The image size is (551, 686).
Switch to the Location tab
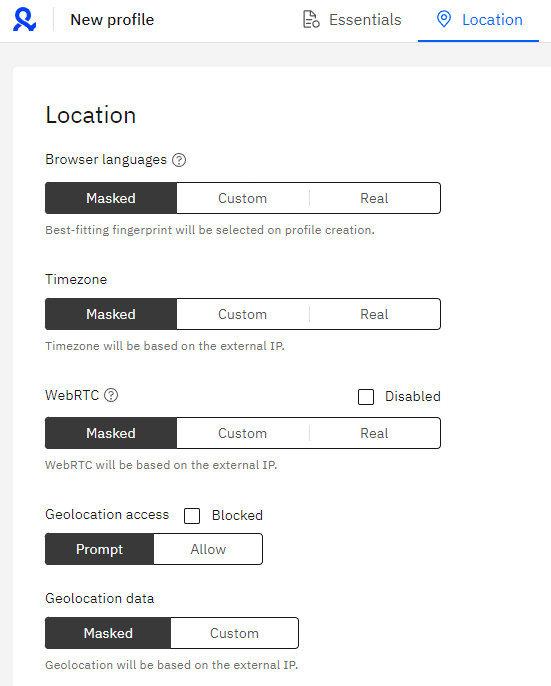pos(479,20)
